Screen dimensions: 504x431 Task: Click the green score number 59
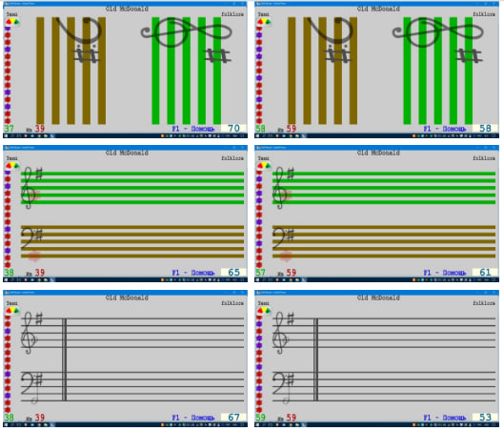coord(260,418)
